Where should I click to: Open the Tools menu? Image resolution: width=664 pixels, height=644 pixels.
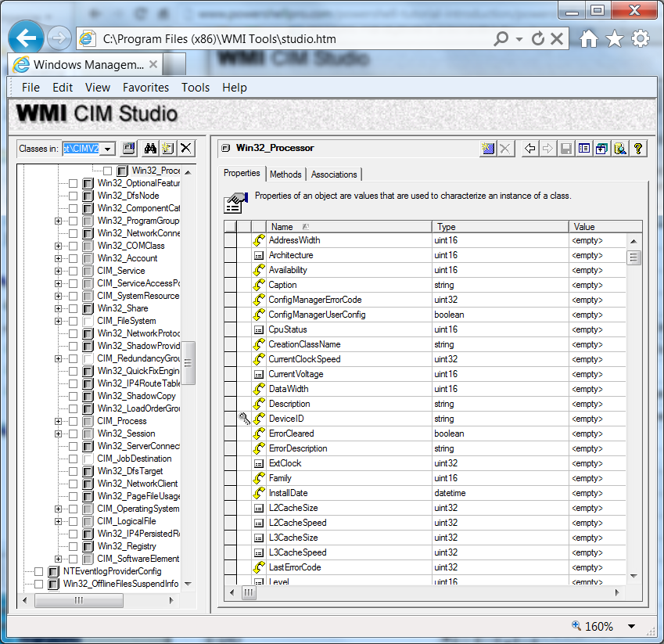click(196, 88)
